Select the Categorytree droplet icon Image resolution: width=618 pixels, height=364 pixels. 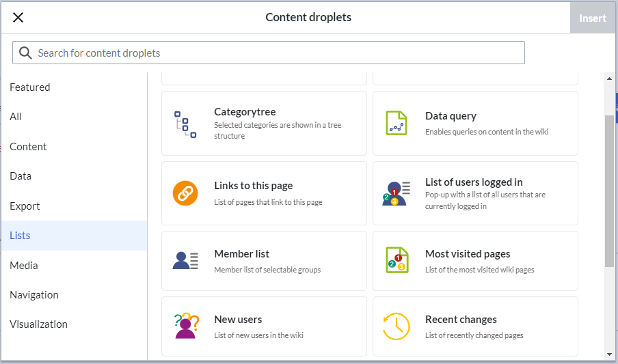pyautogui.click(x=185, y=124)
